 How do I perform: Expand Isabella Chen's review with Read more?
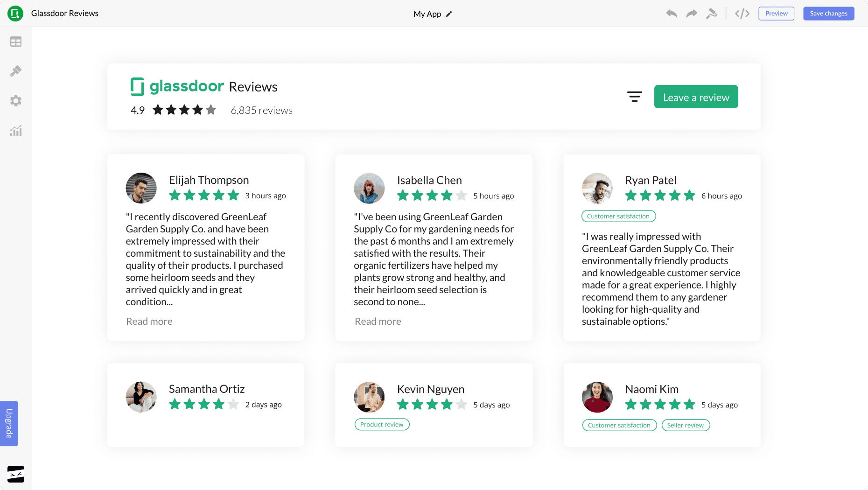click(x=378, y=321)
